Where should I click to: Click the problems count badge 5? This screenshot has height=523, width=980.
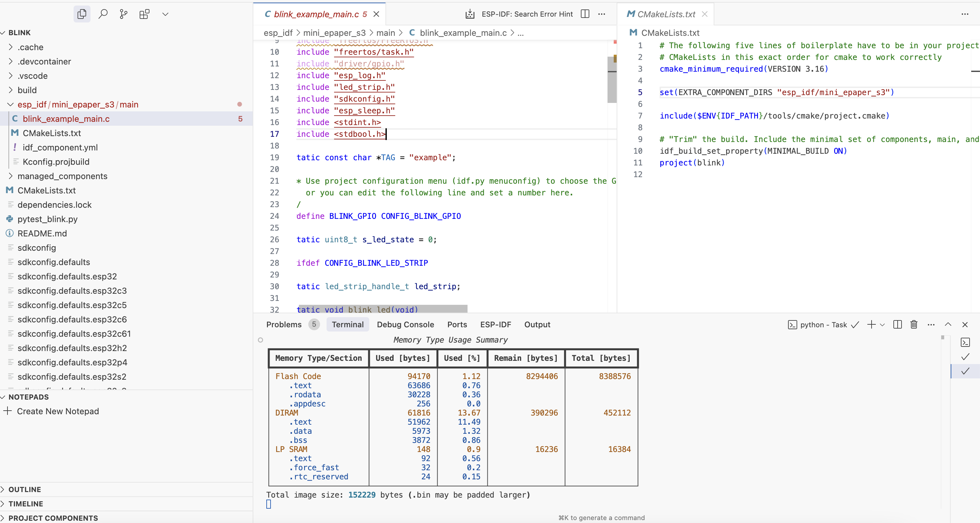pos(314,324)
